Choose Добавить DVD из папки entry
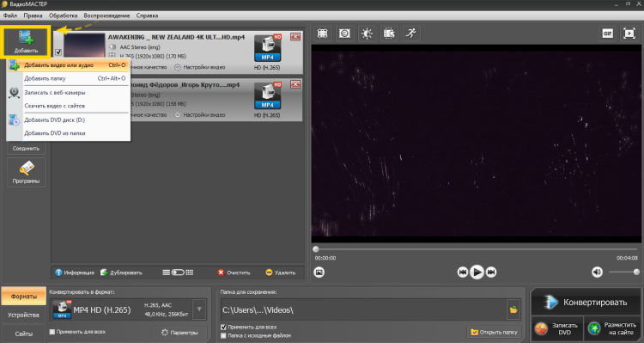 coord(69,133)
